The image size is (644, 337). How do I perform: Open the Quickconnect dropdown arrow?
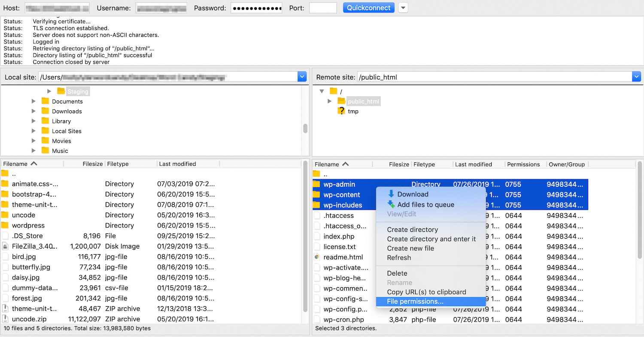[403, 7]
